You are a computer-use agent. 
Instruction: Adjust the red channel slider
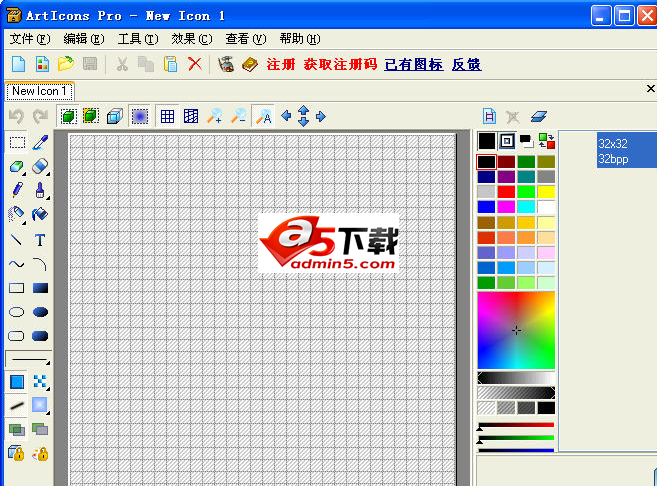[516, 425]
